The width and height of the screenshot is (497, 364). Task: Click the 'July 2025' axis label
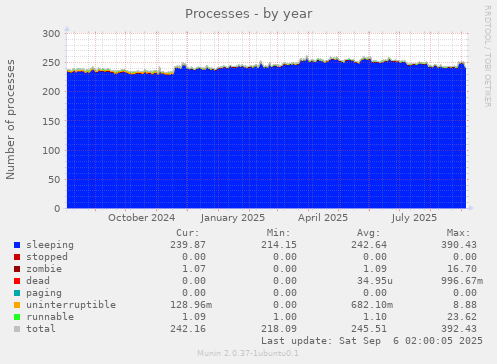point(414,218)
